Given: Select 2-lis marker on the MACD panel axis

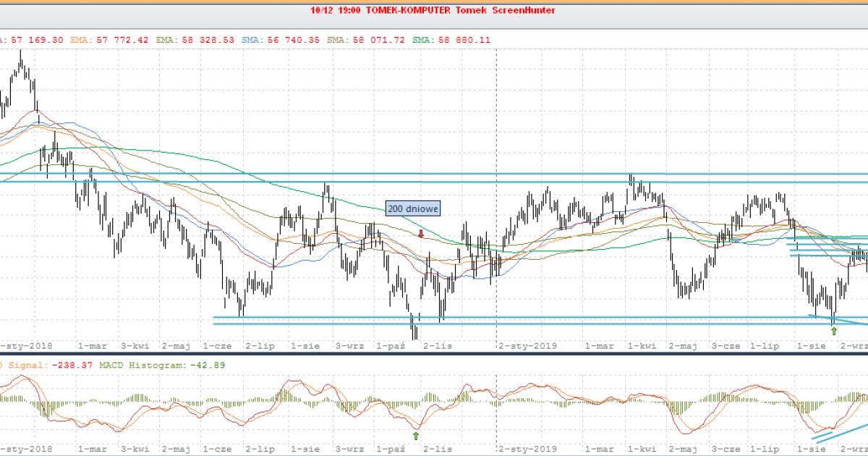Looking at the screenshot, I should [x=438, y=449].
